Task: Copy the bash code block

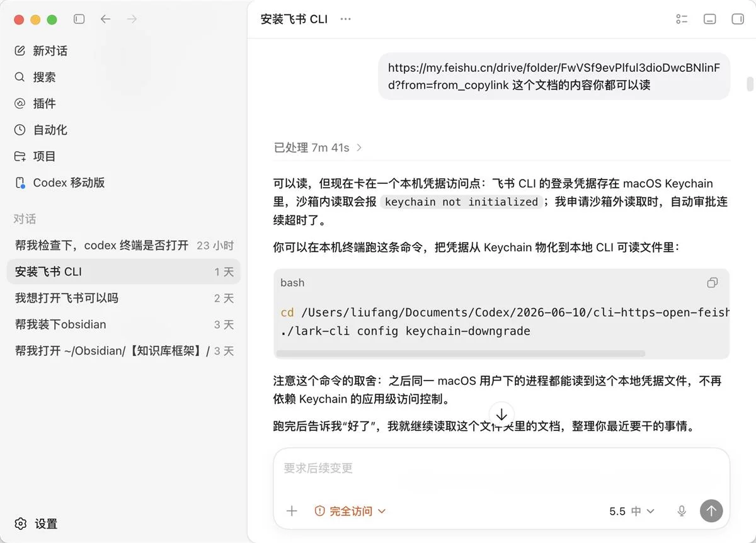Action: tap(713, 283)
